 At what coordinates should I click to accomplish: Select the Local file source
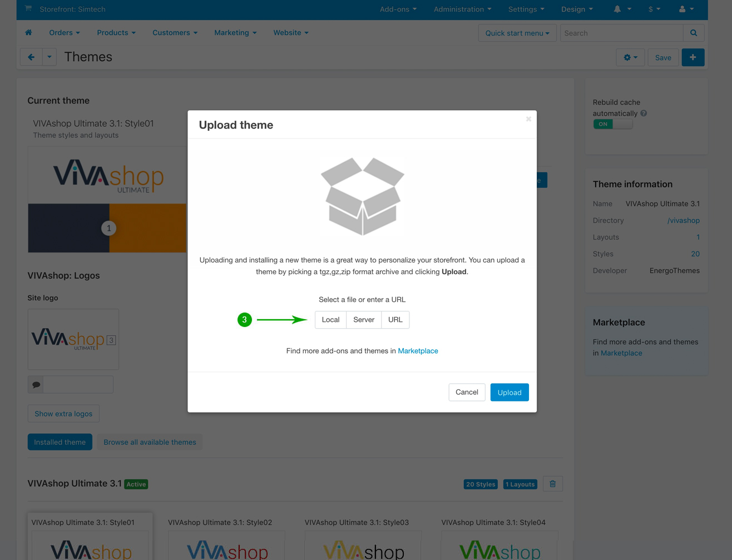click(330, 320)
